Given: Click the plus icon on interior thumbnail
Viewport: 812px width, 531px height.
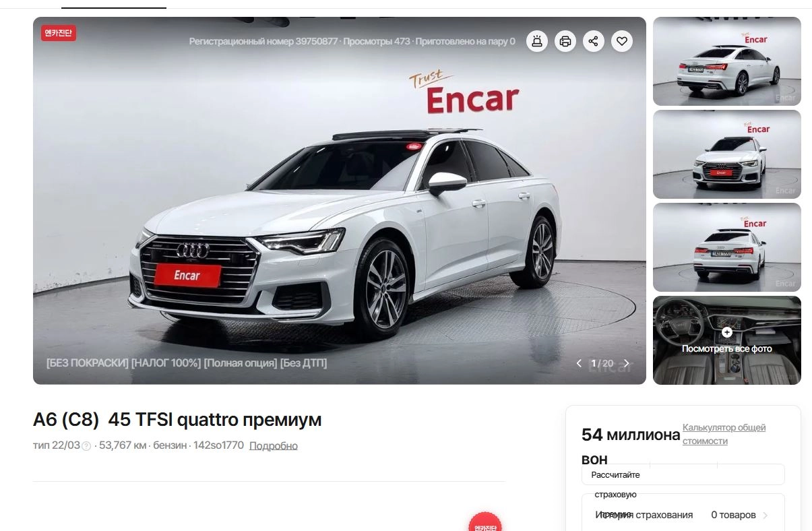Looking at the screenshot, I should [x=727, y=332].
